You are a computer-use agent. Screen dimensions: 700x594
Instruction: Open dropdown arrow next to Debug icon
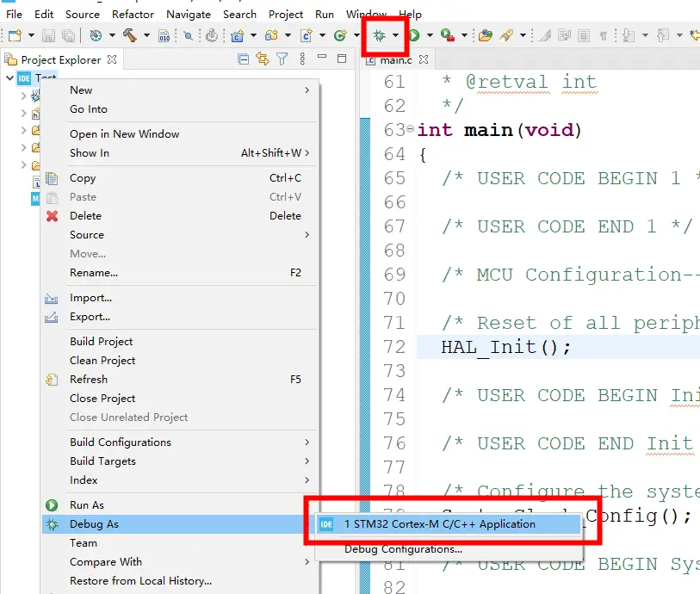(395, 35)
